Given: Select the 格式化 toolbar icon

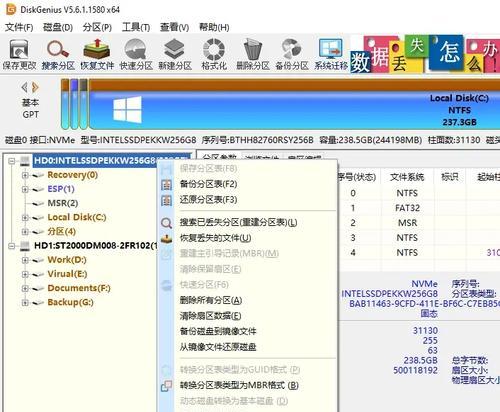Looking at the screenshot, I should click(214, 54).
